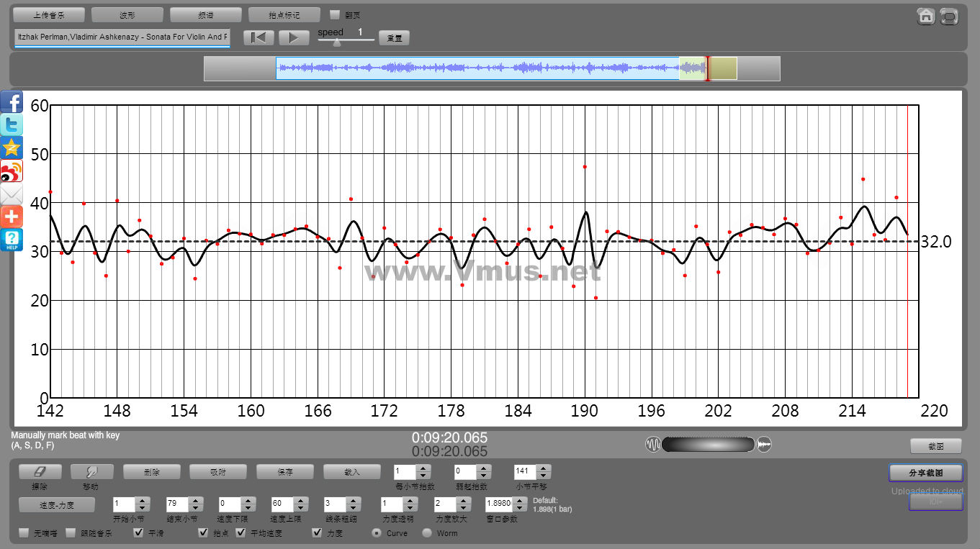This screenshot has height=549, width=980.
Task: Select the eraser (擦除) tool
Action: tap(40, 472)
